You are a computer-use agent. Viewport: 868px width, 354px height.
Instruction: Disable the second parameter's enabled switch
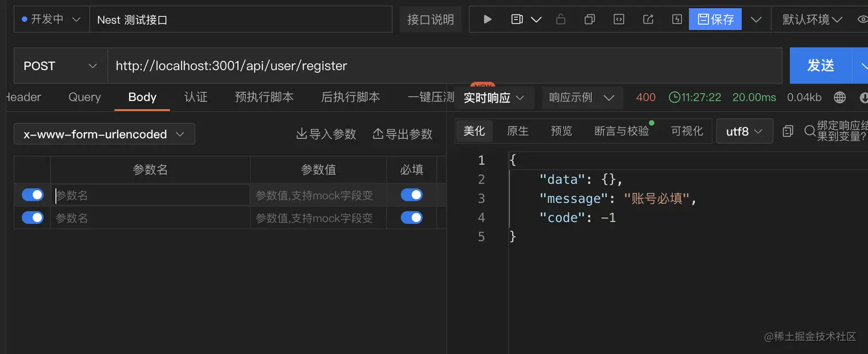click(33, 218)
